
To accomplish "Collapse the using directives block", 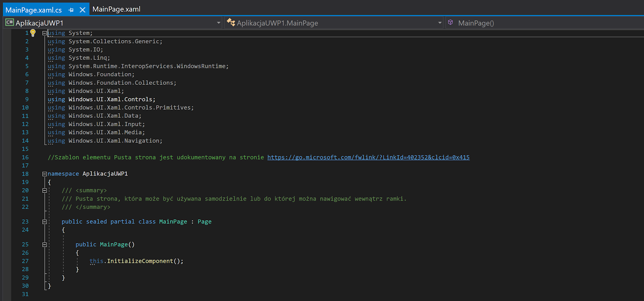I will (45, 33).
